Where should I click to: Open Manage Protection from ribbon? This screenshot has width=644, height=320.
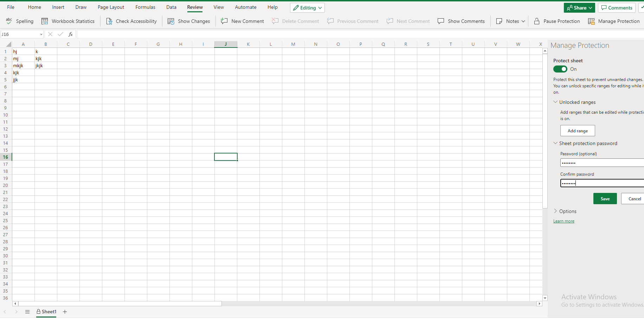[614, 21]
